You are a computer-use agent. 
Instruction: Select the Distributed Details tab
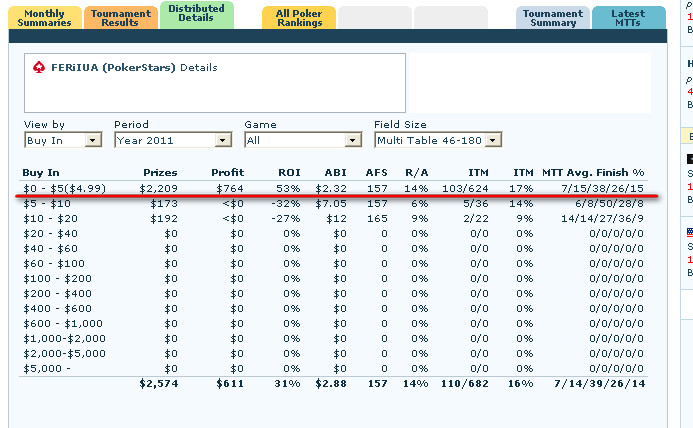(x=196, y=13)
